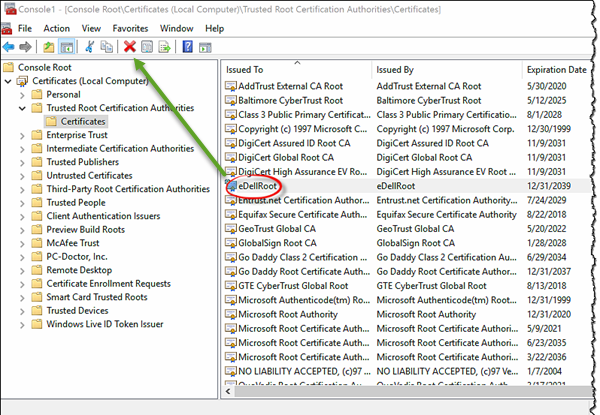Screen dimensions: 600x415
Task: Open the File menu
Action: (24, 29)
